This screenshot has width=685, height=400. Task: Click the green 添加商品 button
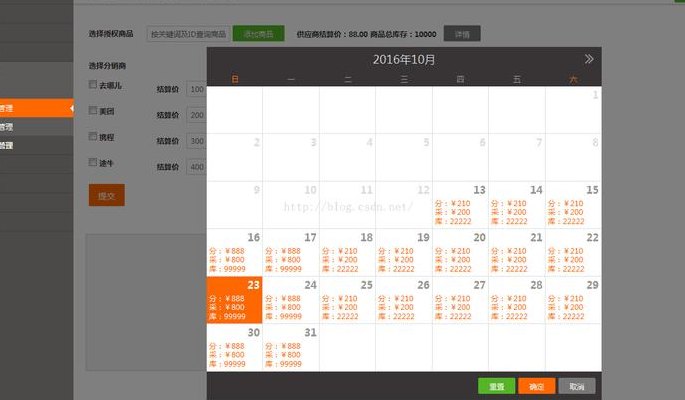259,34
